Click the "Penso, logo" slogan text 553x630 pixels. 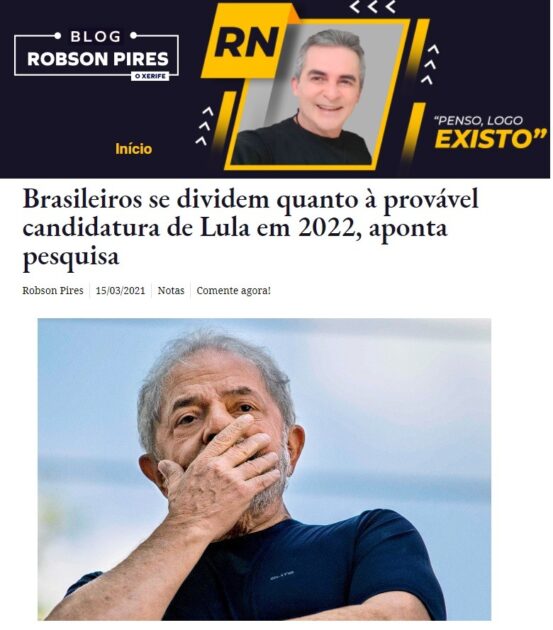coord(478,120)
